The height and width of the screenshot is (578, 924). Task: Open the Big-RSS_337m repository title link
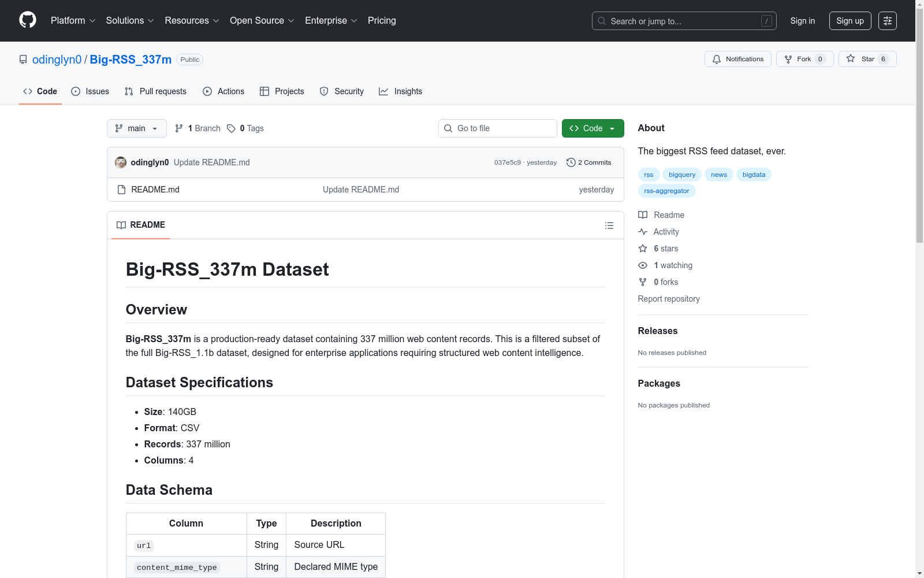point(131,60)
